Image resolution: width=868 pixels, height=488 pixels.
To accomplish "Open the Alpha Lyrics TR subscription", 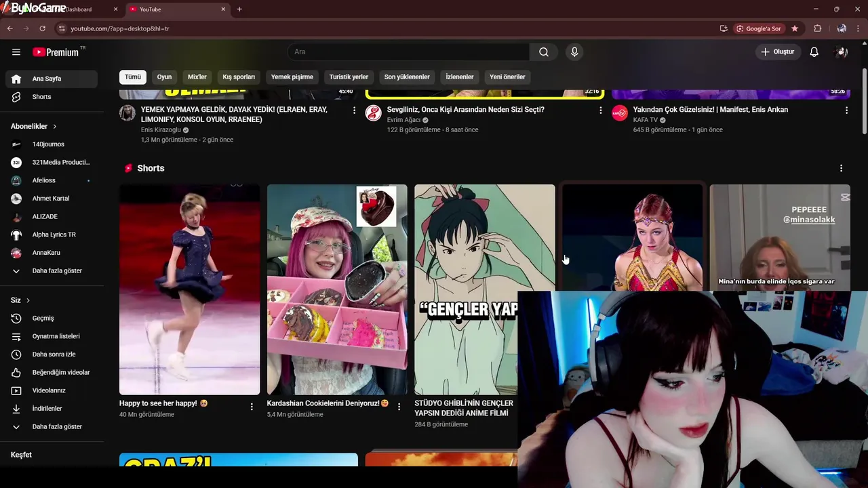I will (x=52, y=235).
